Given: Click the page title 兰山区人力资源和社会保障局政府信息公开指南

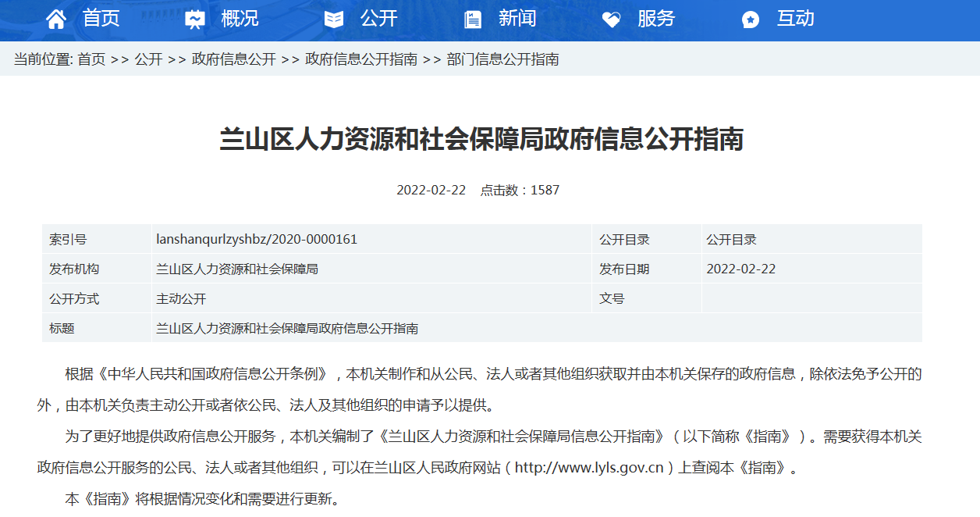Looking at the screenshot, I should [481, 139].
